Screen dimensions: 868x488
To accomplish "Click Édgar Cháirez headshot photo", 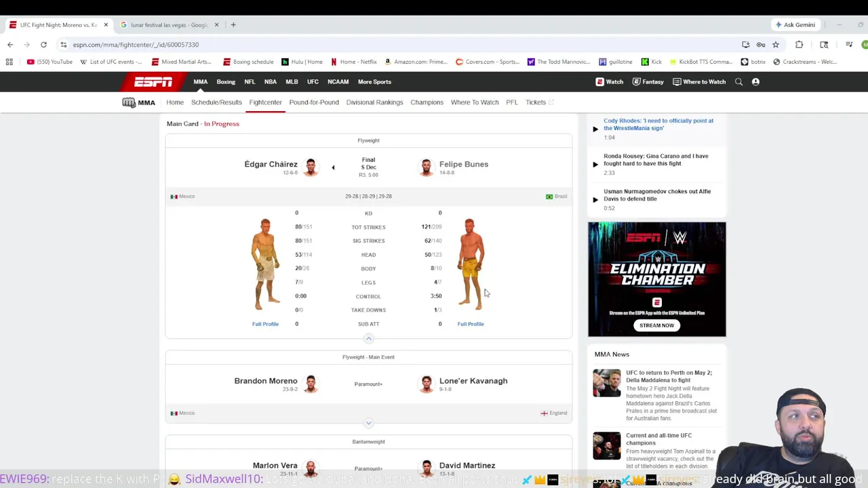I will coord(311,167).
